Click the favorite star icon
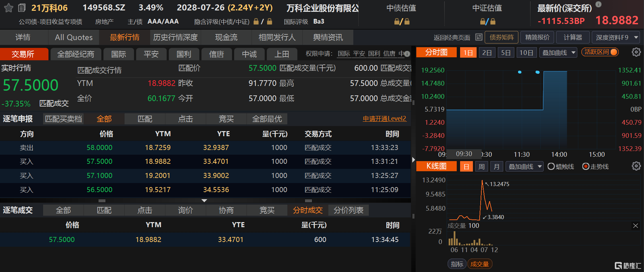Screen dimensions: 644x272 (x=9, y=8)
